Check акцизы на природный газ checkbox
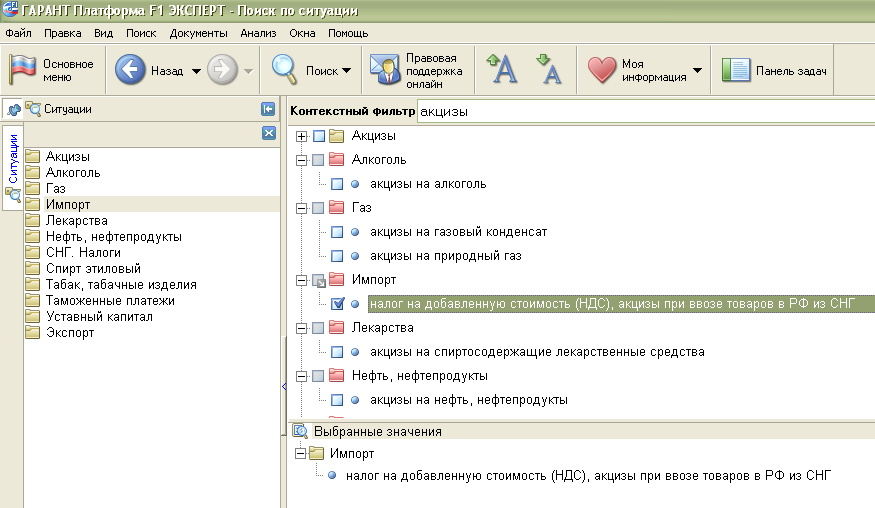The height and width of the screenshot is (508, 875). point(337,256)
